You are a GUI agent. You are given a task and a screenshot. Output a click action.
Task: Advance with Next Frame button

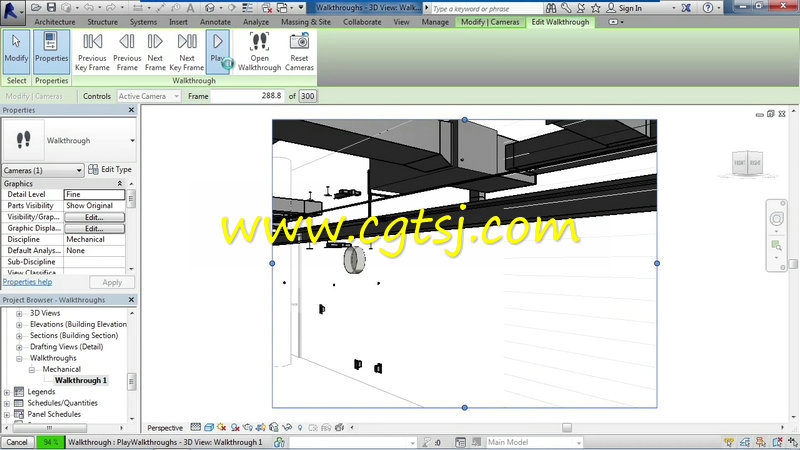(x=155, y=52)
